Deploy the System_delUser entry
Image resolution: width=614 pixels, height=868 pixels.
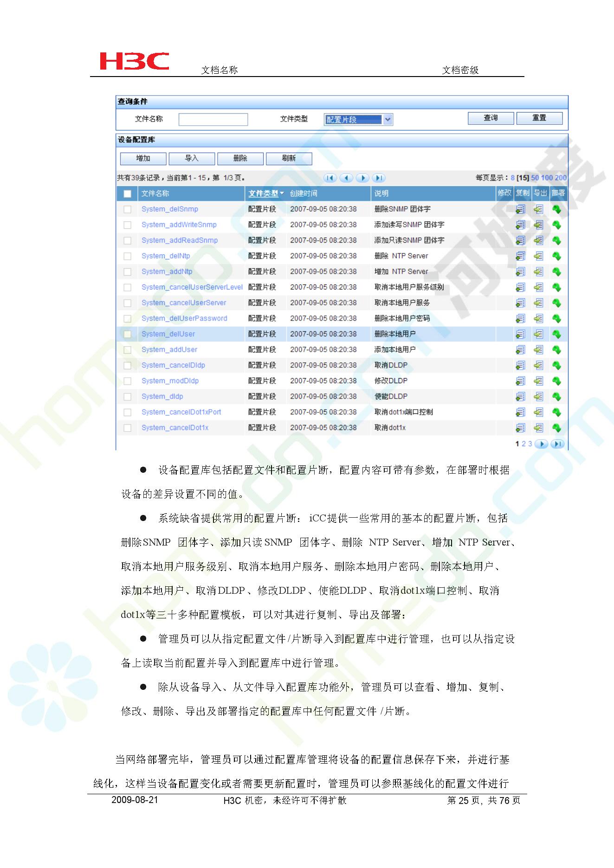(x=556, y=334)
